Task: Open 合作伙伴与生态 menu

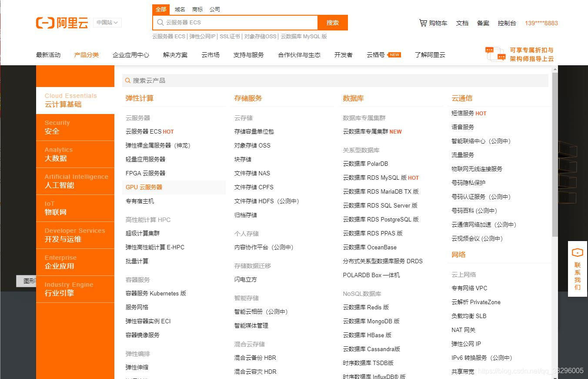Action: pos(299,55)
